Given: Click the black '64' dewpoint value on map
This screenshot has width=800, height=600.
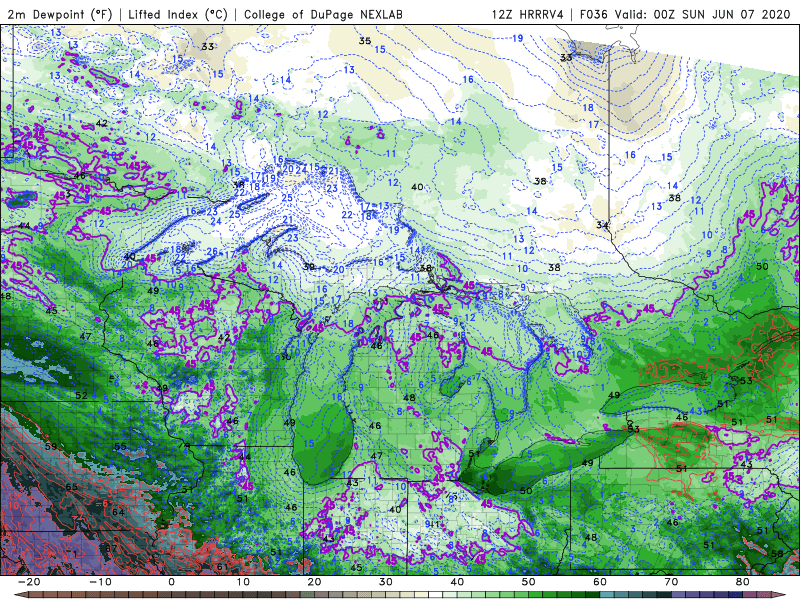Looking at the screenshot, I should 118,512.
